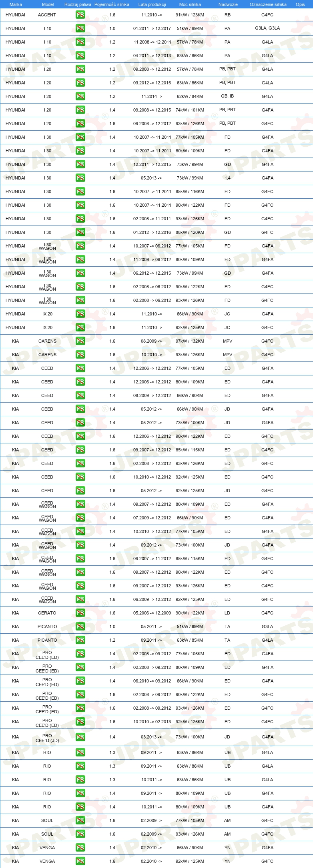Viewport: 313px width, 868px height.
Task: Select the ACCENT model cell
Action: (47, 15)
